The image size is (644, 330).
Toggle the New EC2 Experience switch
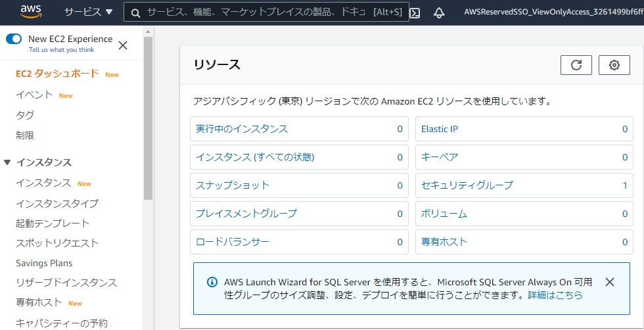click(x=14, y=39)
